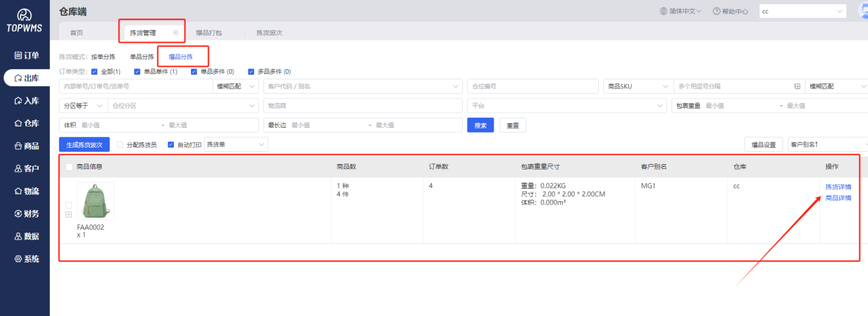Open the 简体中文 language dropdown
Viewport: 868px width, 316px height.
click(680, 12)
